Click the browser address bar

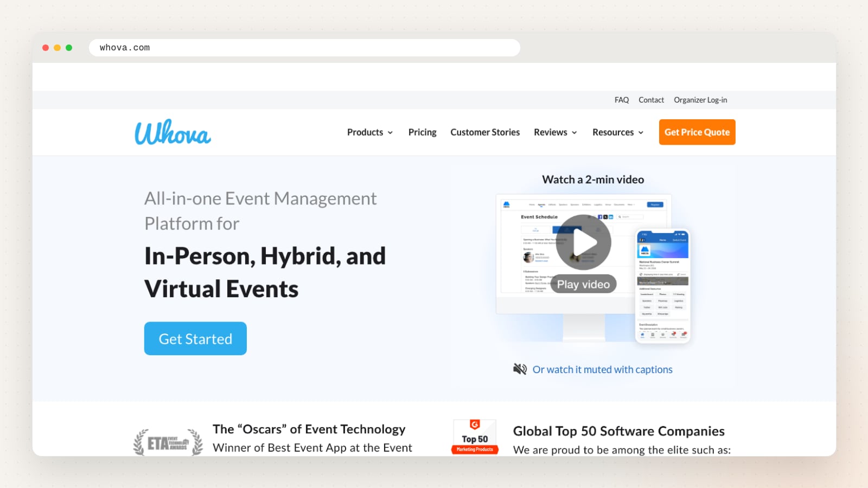pyautogui.click(x=304, y=48)
